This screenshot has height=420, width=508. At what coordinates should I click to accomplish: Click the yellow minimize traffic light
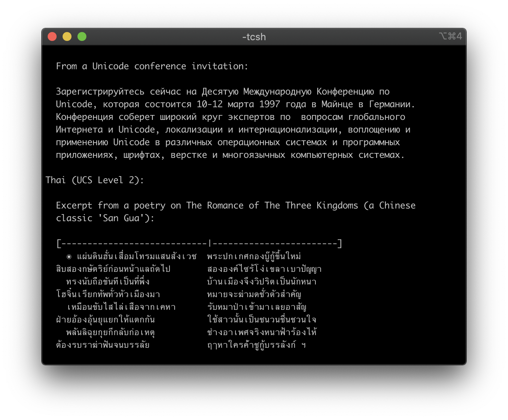67,36
